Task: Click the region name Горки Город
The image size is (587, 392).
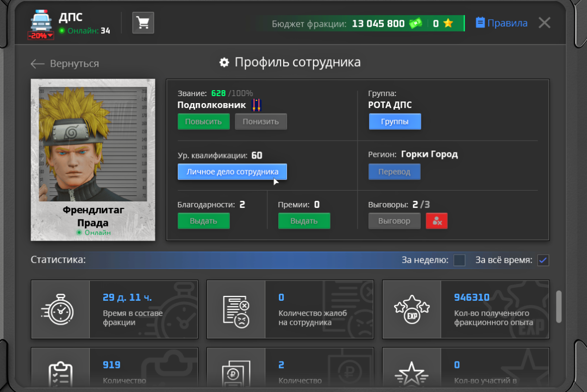Action: click(429, 154)
